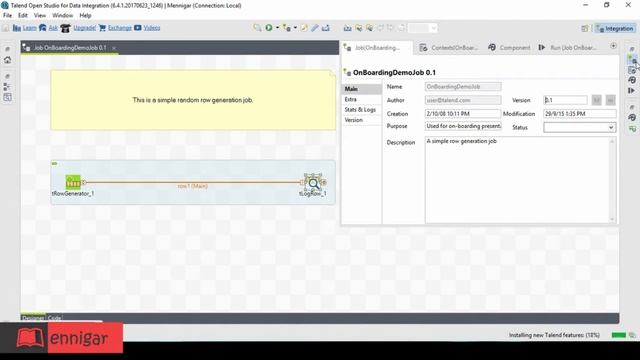Click the magnifier search icon in toolbar
640x360 pixels.
pyautogui.click(x=257, y=28)
